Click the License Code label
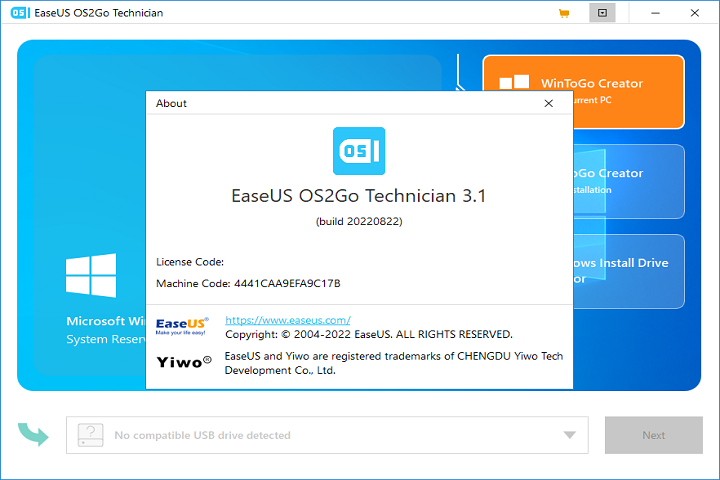 coord(190,262)
